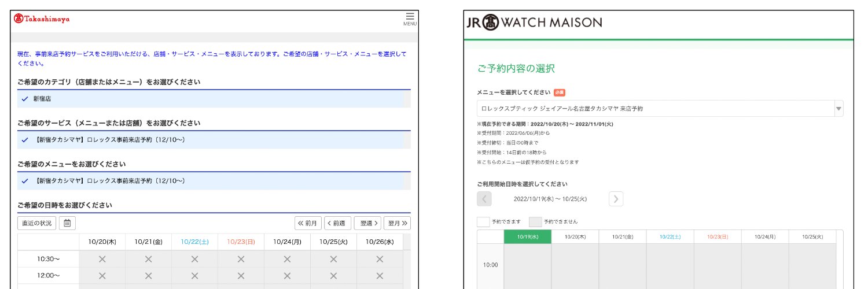Click the 12:00 slot for 10/21(金) in Takashimaya
Viewport: 868px width, 289px height.
pyautogui.click(x=149, y=275)
